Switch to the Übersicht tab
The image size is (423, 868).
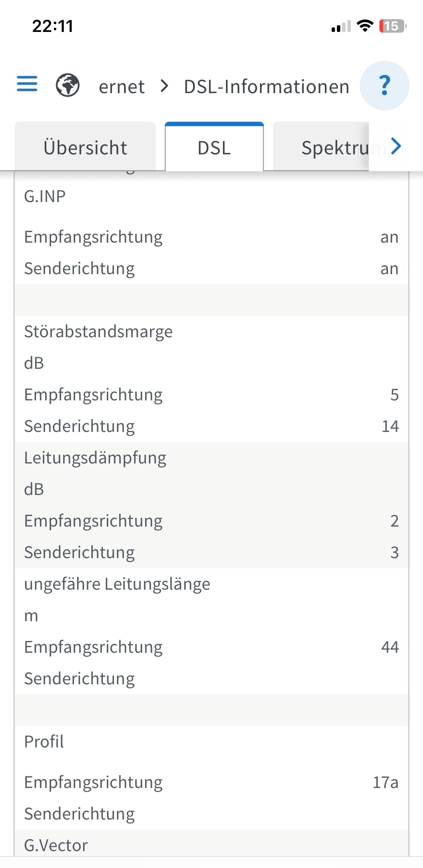coord(85,147)
